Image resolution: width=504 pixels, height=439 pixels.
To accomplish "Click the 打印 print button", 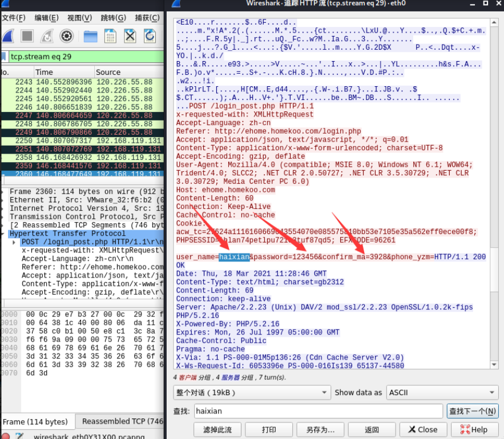I will [269, 430].
